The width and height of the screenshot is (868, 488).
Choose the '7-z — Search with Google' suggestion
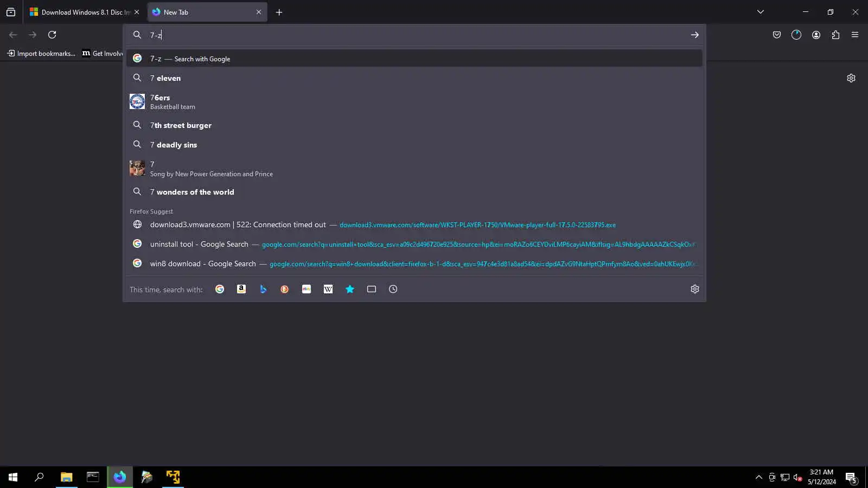pyautogui.click(x=414, y=59)
